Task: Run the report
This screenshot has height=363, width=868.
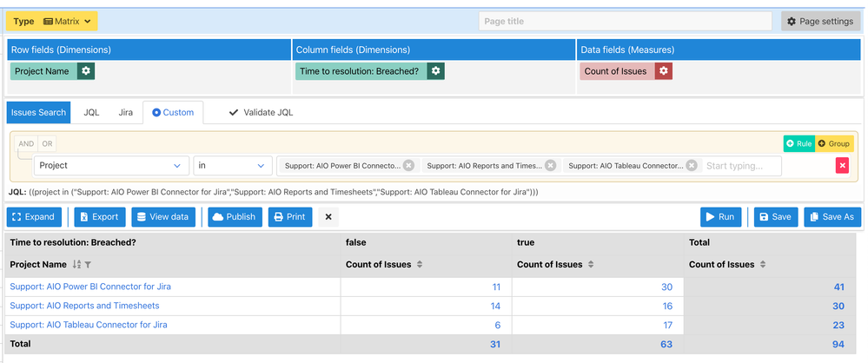Action: [720, 217]
